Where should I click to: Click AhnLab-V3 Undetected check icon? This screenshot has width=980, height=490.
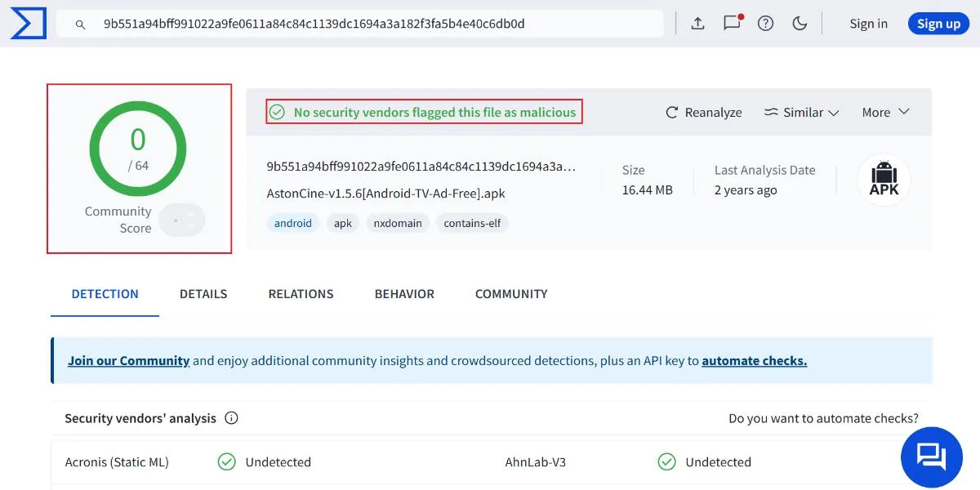coord(666,462)
